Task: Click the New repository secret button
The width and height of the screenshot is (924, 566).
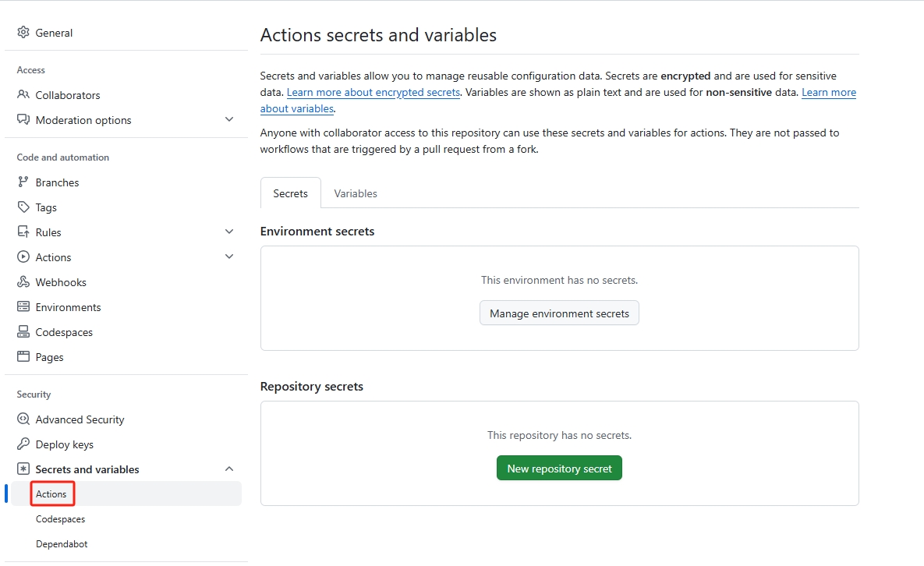Action: (559, 469)
